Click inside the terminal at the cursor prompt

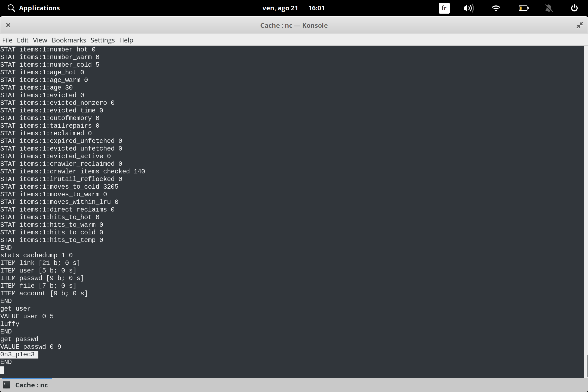coord(3,370)
